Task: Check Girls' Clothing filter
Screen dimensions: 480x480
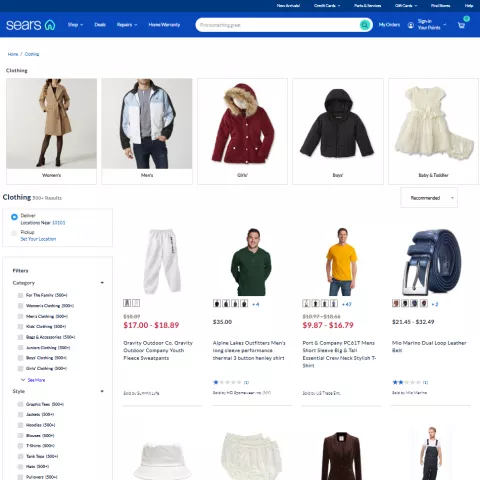Action: (20, 369)
